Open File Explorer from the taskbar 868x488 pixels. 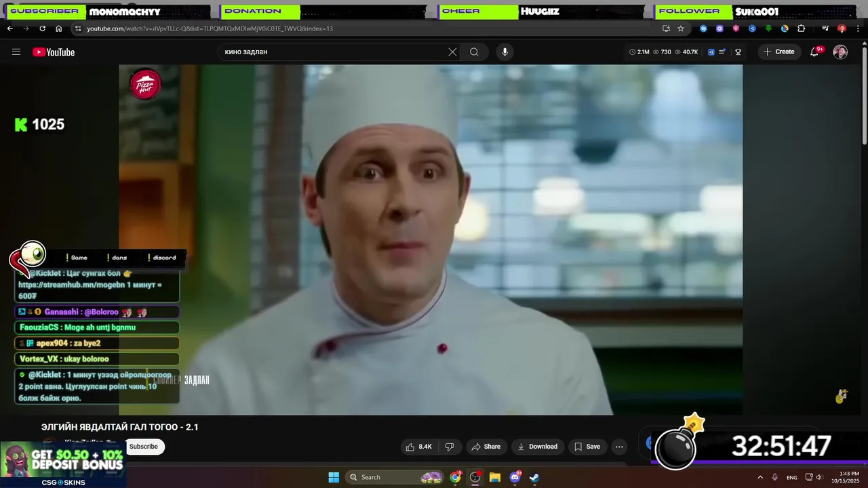click(495, 477)
